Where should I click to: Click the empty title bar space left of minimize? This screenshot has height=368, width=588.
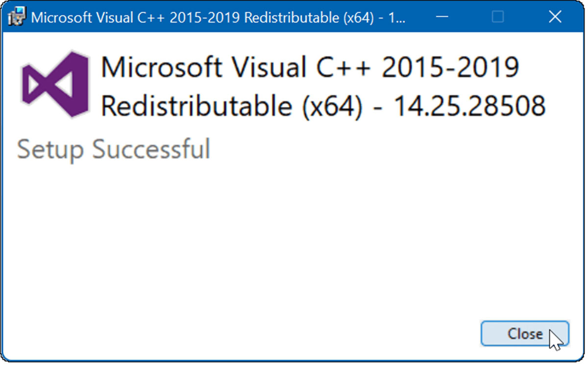click(419, 17)
